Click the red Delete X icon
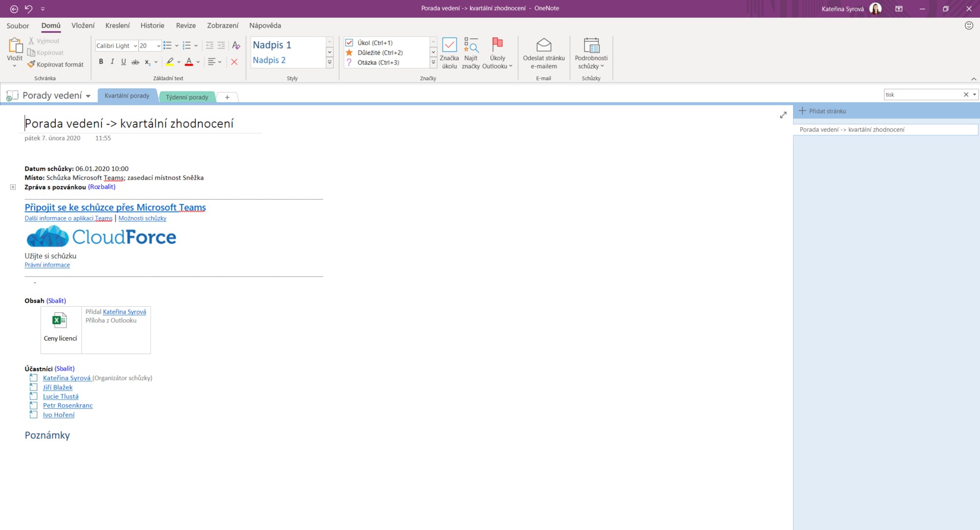The height and width of the screenshot is (530, 980). click(235, 62)
